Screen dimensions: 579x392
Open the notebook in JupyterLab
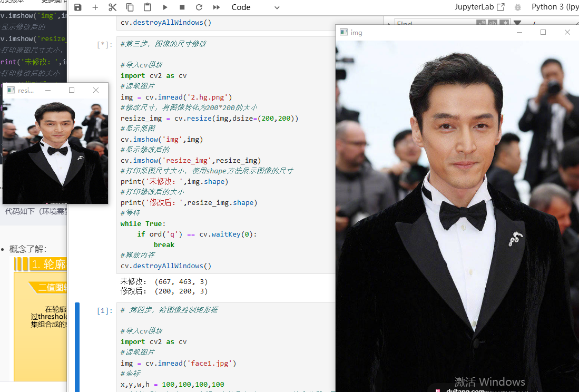pyautogui.click(x=479, y=7)
